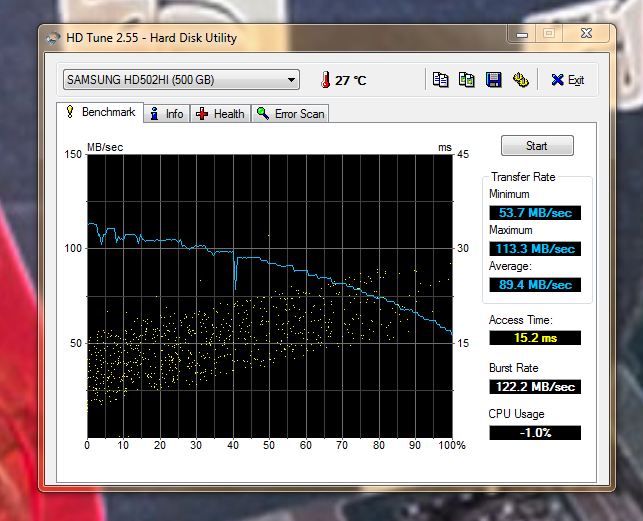Select the Benchmark tab
643x521 pixels.
(100, 112)
